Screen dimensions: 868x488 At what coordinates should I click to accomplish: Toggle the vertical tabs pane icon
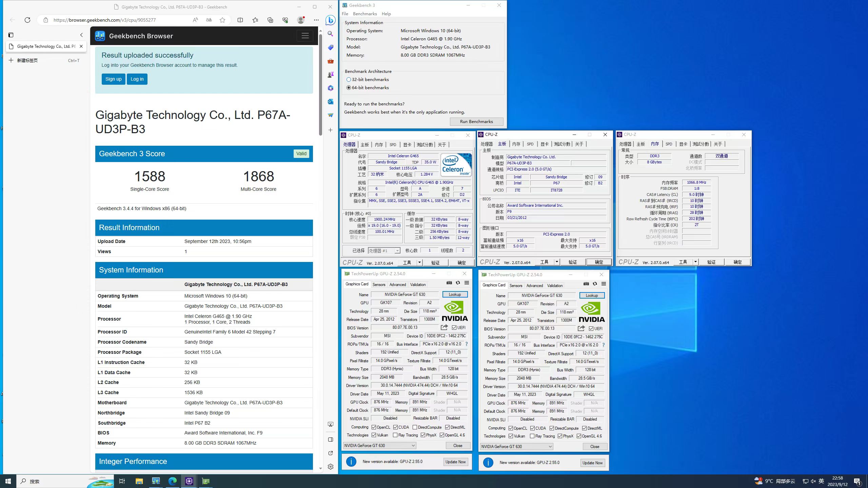(x=11, y=35)
